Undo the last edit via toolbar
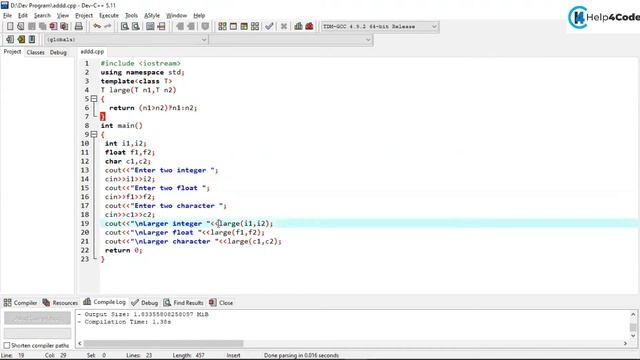640x360 pixels. (x=97, y=27)
